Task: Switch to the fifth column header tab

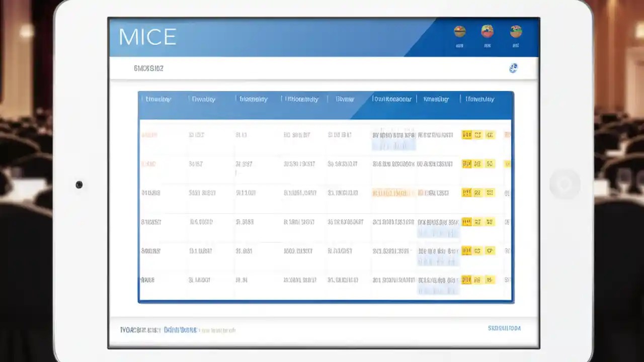Action: (x=344, y=99)
